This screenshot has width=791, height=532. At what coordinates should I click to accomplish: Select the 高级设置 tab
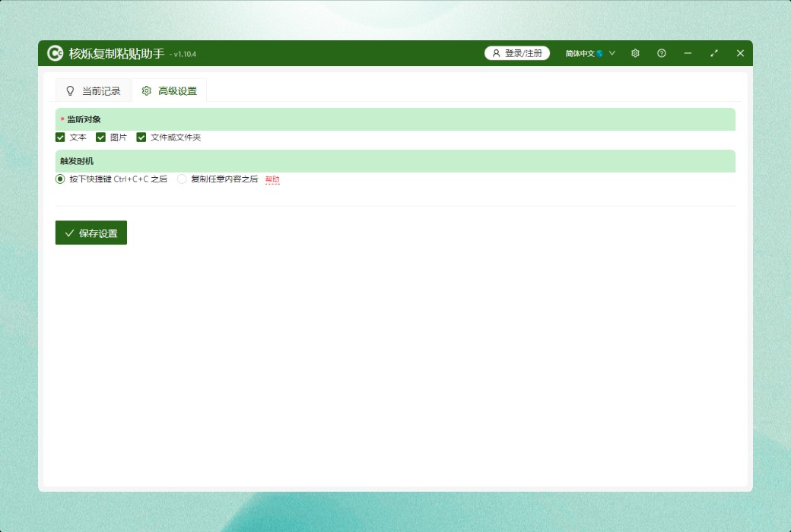170,91
